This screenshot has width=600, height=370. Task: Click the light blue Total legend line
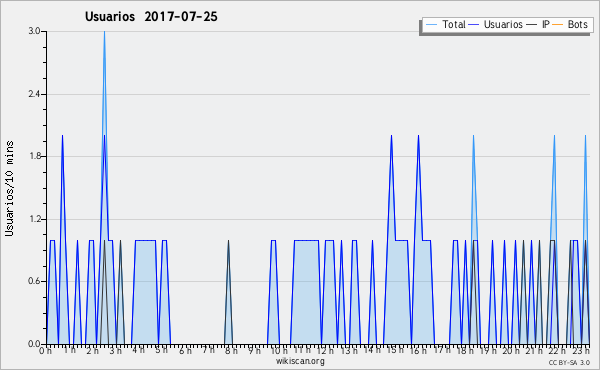[431, 25]
